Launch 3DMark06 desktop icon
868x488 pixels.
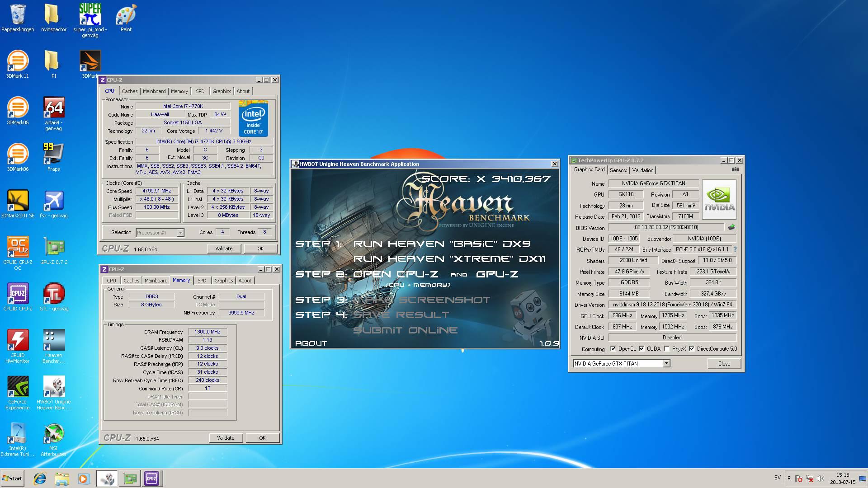[18, 154]
